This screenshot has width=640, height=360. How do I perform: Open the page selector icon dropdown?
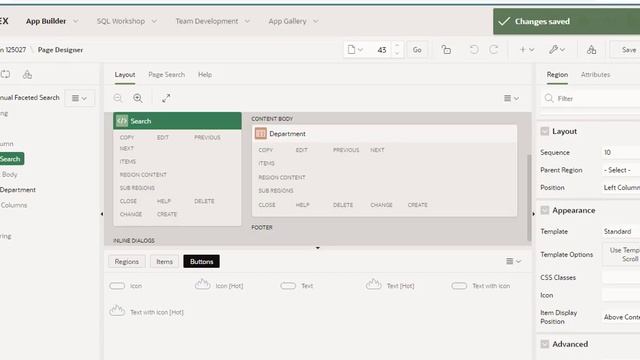(x=355, y=50)
